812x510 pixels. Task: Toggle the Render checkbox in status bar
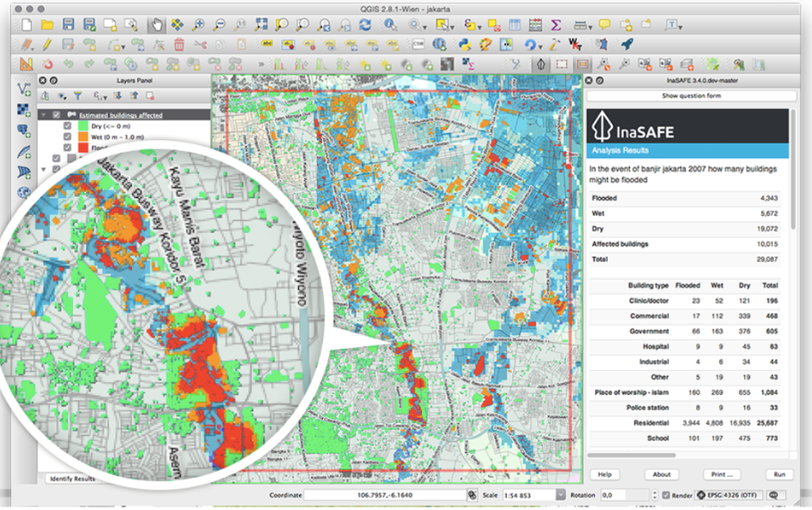click(666, 495)
